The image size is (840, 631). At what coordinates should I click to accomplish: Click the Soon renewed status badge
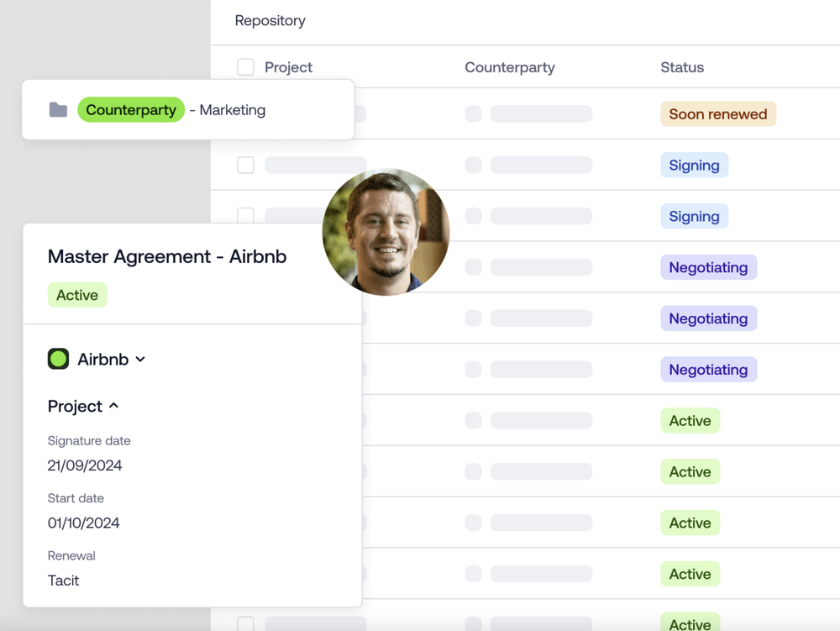(x=717, y=114)
